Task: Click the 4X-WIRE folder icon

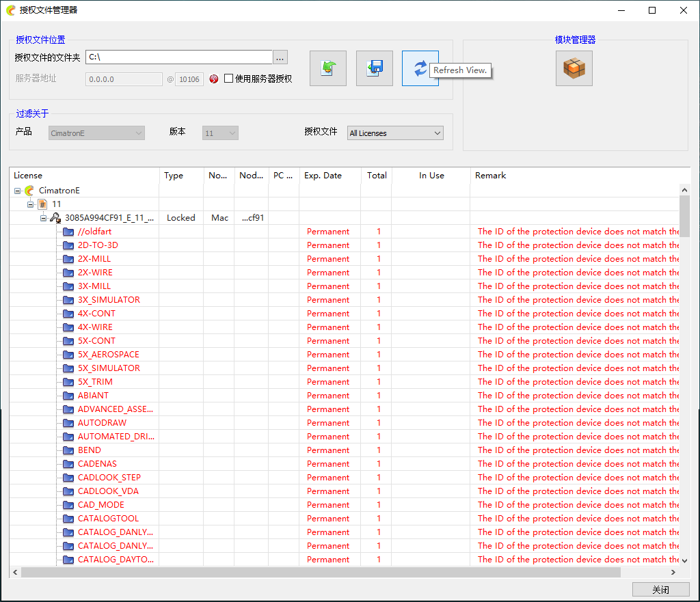Action: [x=68, y=327]
